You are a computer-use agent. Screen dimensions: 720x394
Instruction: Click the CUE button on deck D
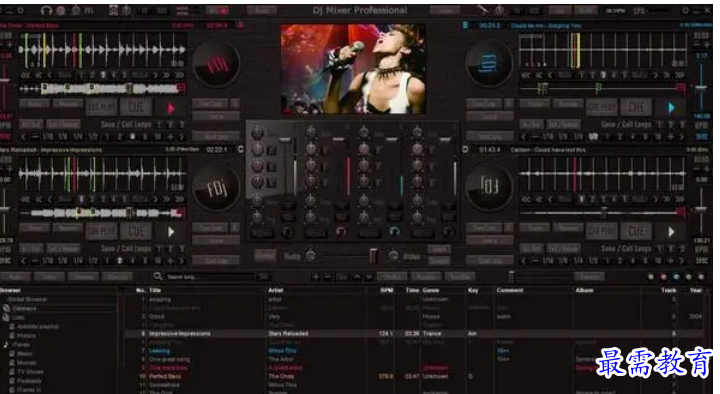pos(636,231)
